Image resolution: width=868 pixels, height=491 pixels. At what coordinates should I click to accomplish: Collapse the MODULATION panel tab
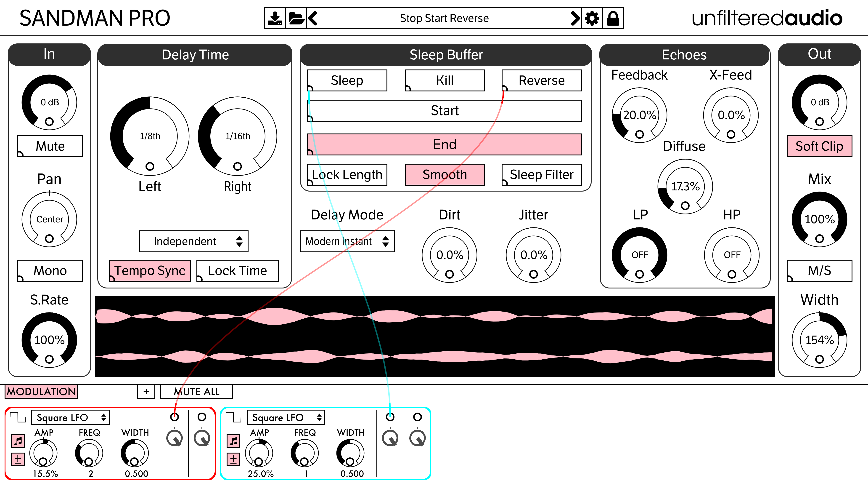pos(41,392)
